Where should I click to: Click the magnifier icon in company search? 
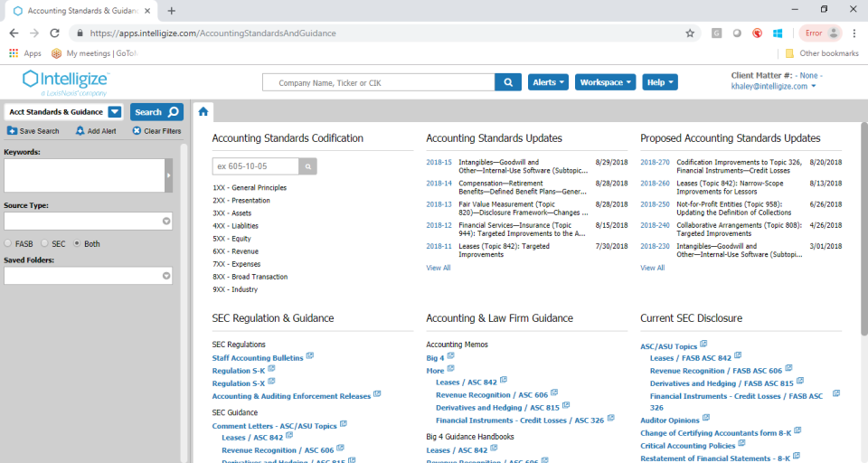507,82
